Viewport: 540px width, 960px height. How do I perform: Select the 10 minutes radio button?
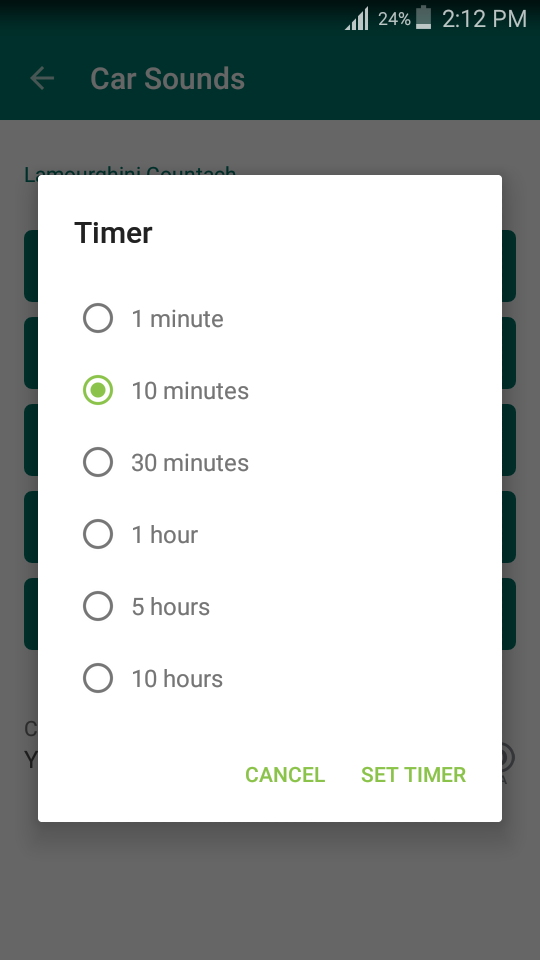tap(98, 391)
